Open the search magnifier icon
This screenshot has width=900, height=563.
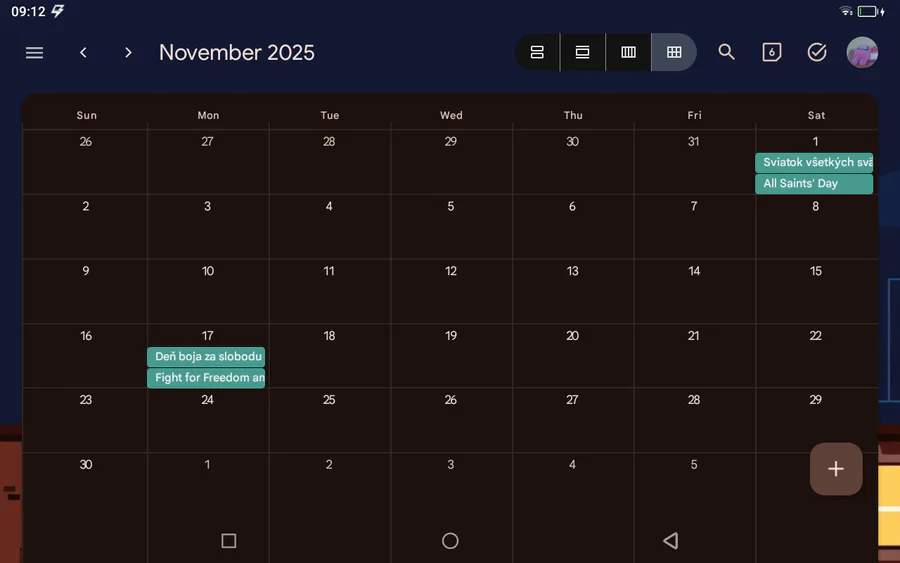click(726, 52)
